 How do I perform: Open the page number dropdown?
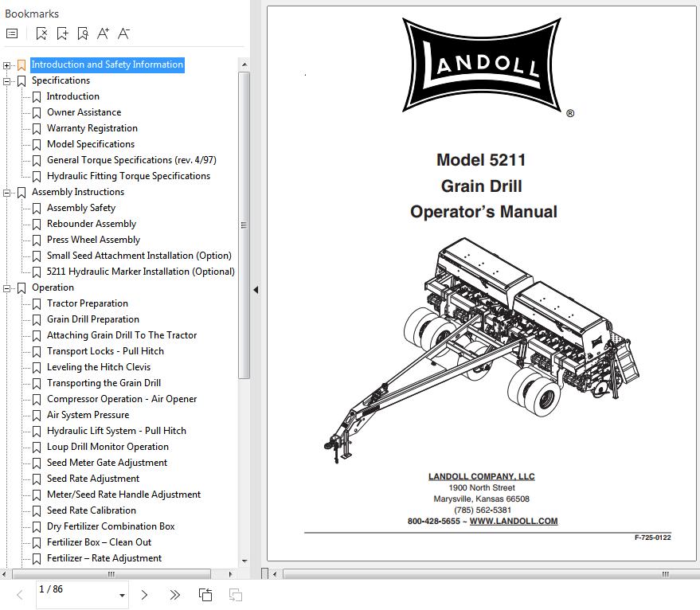122,595
